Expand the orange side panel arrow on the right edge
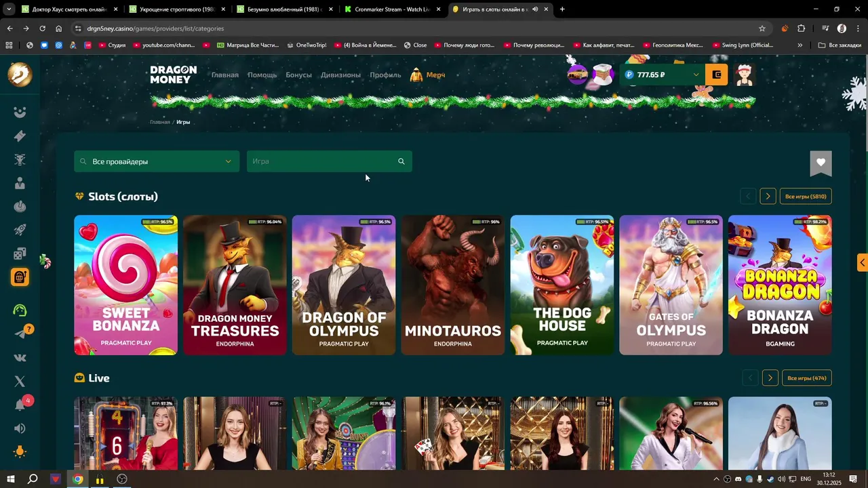868x488 pixels. coord(862,262)
